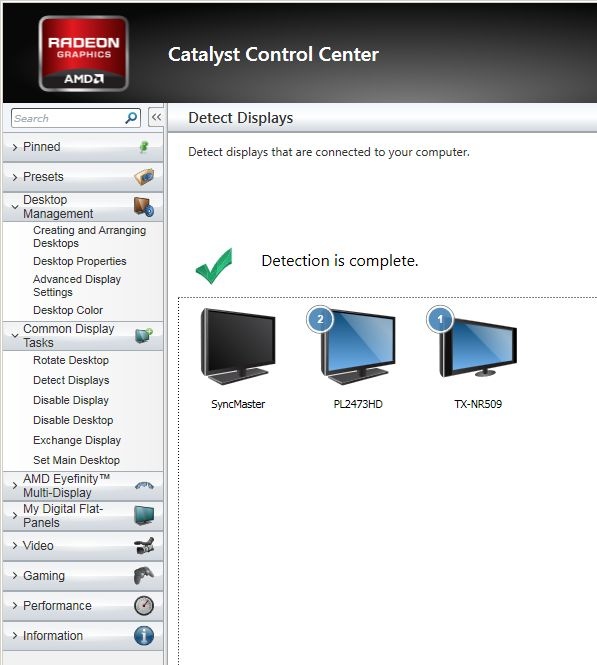Open the Information section label
This screenshot has width=597, height=665.
coord(53,636)
